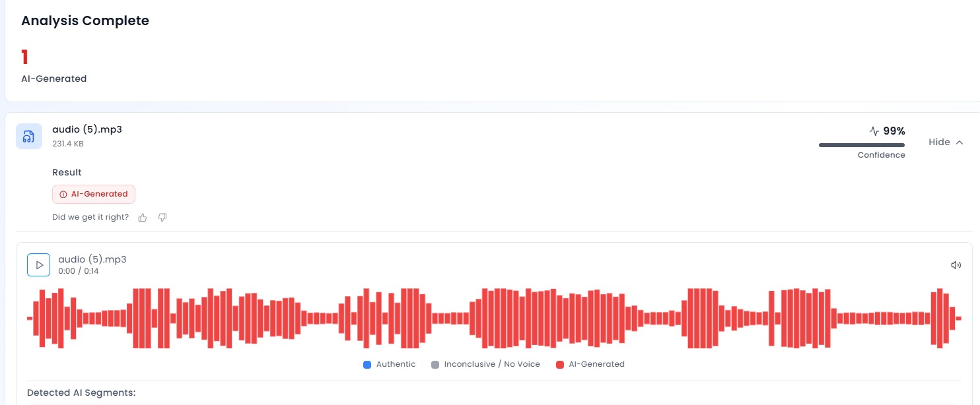Viewport: 980px width, 405px height.
Task: Play the audio (5).mp3 clip
Action: click(38, 265)
